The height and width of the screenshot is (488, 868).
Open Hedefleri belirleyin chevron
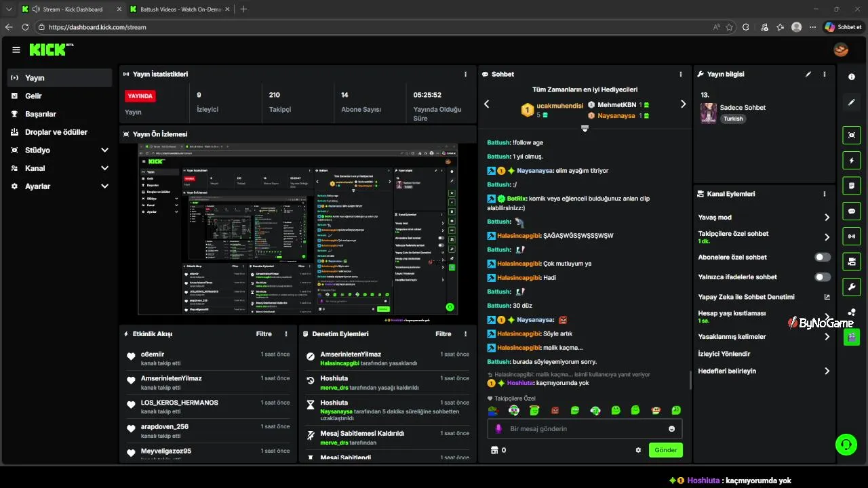pyautogui.click(x=827, y=371)
